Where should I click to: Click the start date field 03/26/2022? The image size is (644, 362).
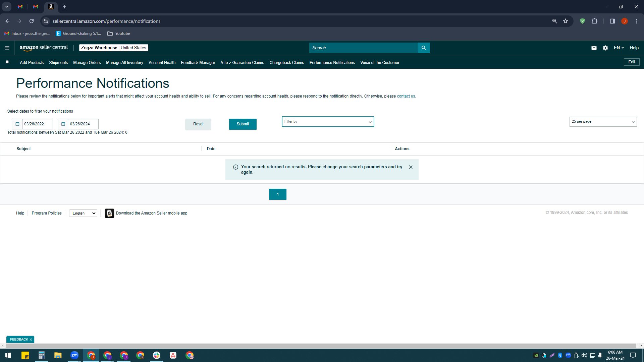[37, 124]
